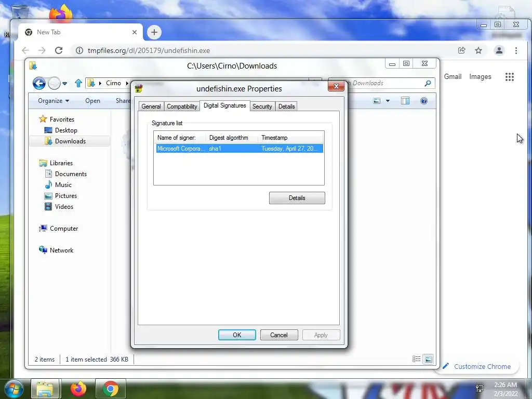Image resolution: width=532 pixels, height=399 pixels.
Task: Close the New Tab tab
Action: click(135, 32)
